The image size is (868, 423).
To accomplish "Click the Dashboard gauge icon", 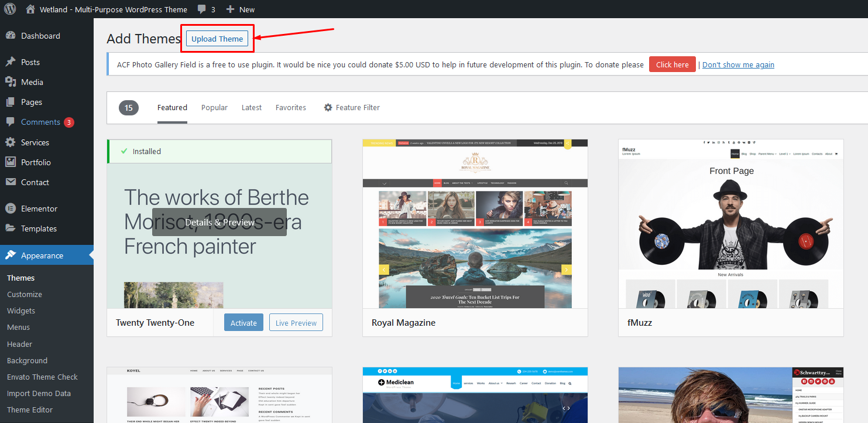I will (x=11, y=36).
